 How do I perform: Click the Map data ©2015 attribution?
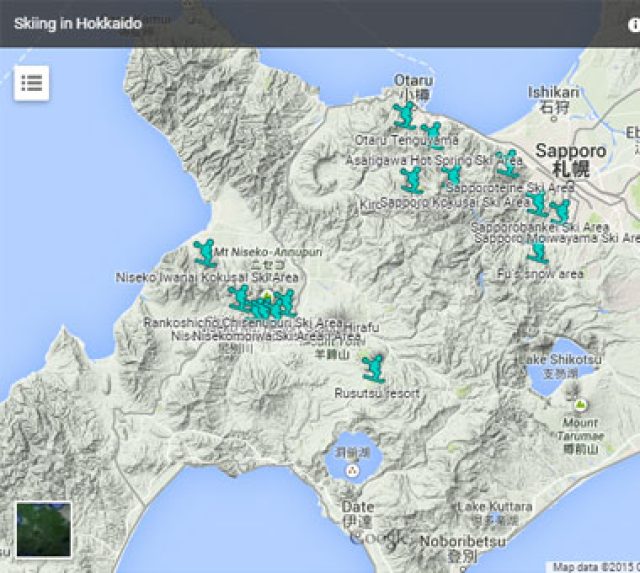(x=596, y=567)
